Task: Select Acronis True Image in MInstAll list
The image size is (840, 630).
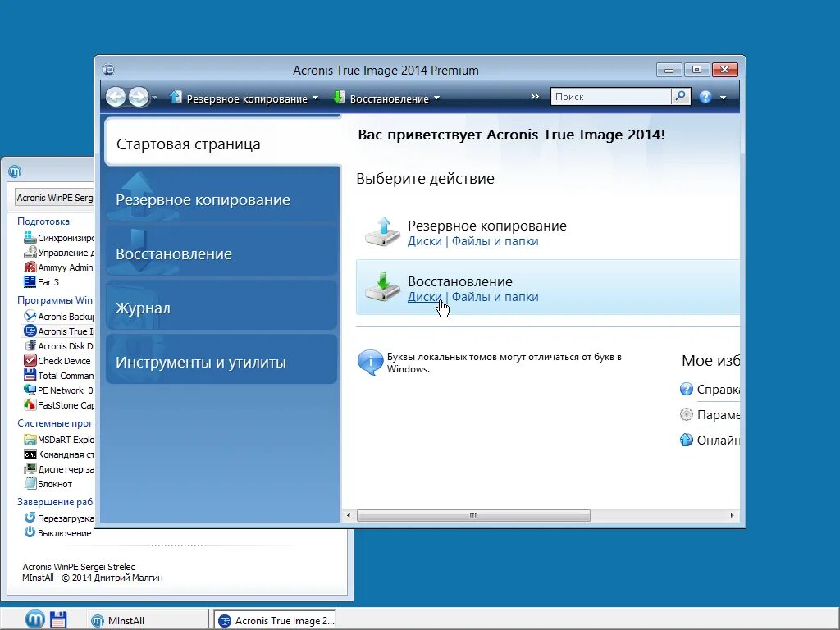Action: point(58,331)
